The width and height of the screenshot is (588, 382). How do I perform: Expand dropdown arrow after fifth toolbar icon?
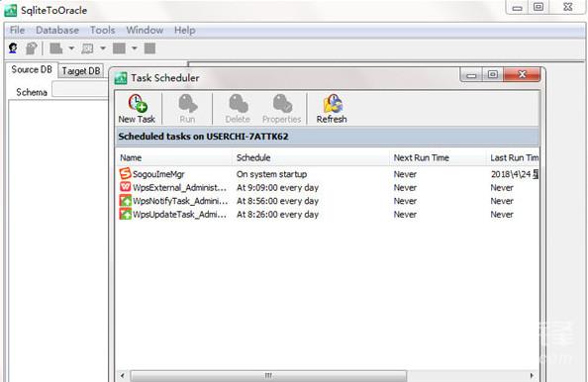tap(135, 48)
